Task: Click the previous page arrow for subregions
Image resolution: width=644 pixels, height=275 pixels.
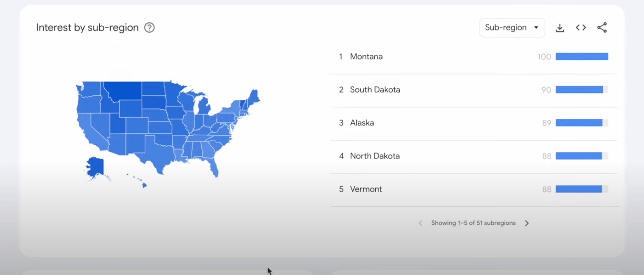Action: point(420,223)
